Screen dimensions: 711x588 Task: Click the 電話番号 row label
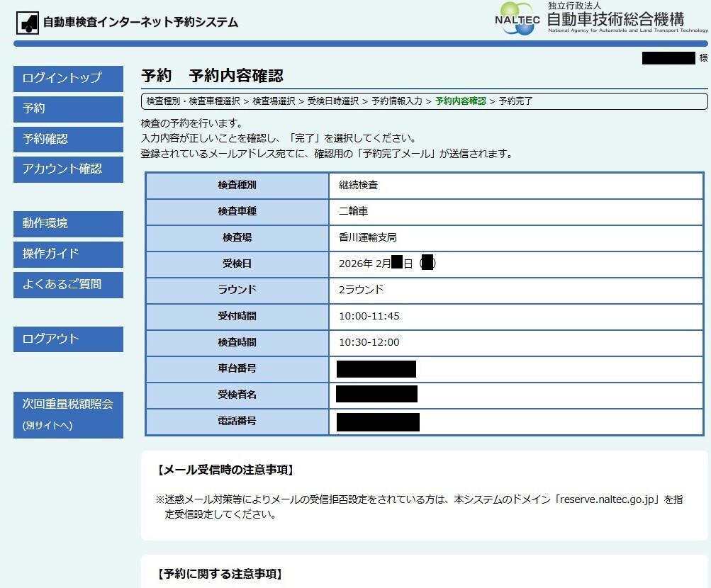237,421
